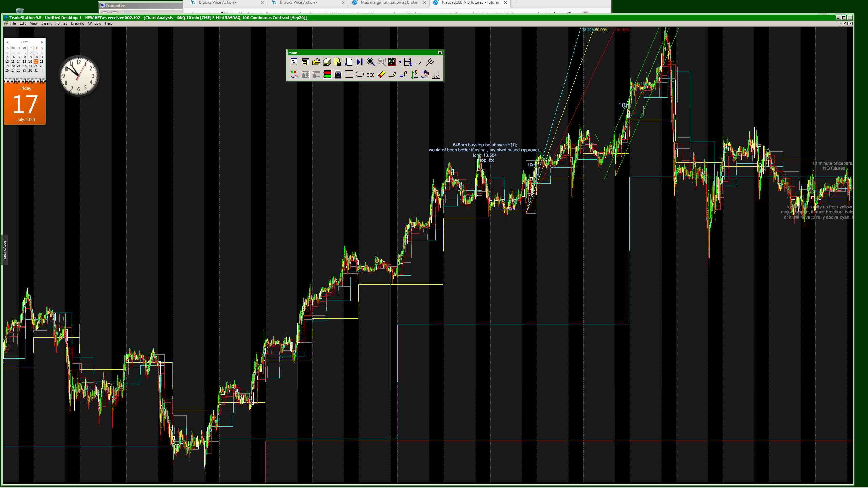
Task: Open the Recycle Bin on the desktop
Action: point(20,11)
